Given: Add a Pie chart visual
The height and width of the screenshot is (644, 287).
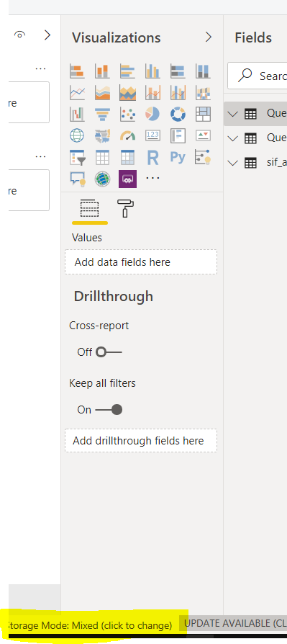Looking at the screenshot, I should click(x=152, y=115).
